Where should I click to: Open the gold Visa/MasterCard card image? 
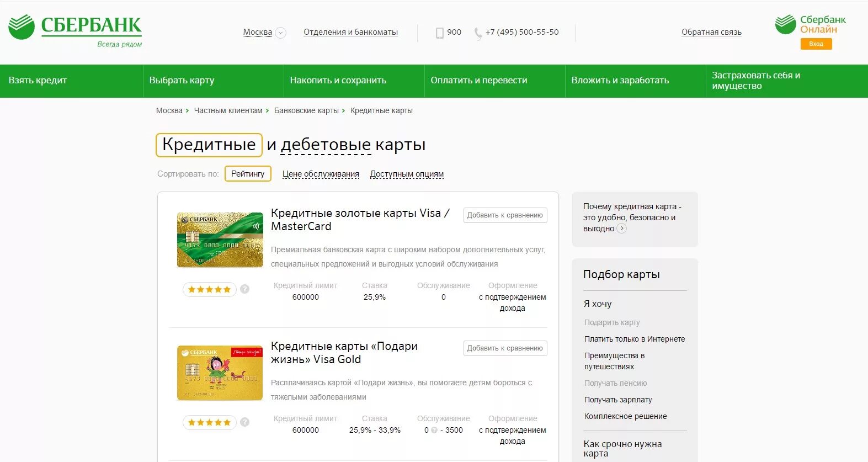tap(220, 240)
